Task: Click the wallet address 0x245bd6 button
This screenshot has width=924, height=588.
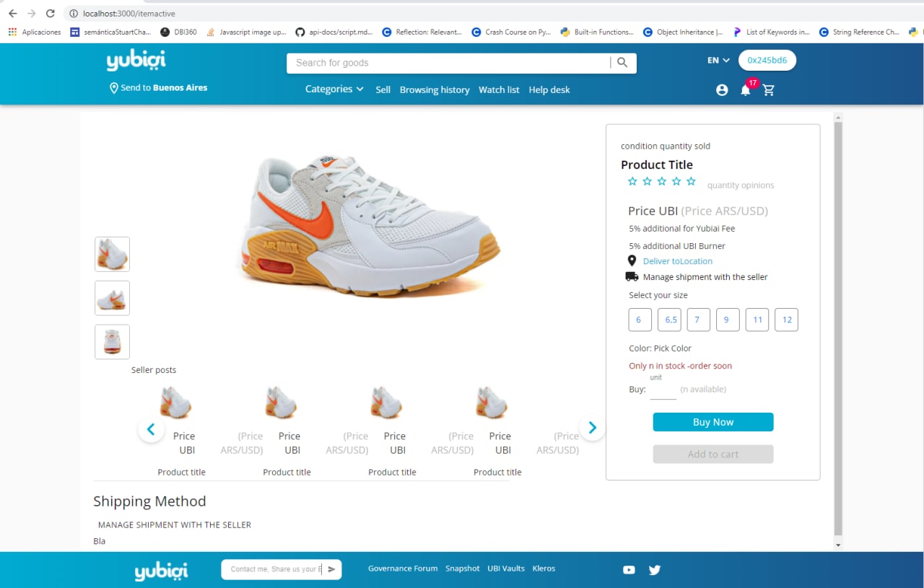Action: coord(767,61)
